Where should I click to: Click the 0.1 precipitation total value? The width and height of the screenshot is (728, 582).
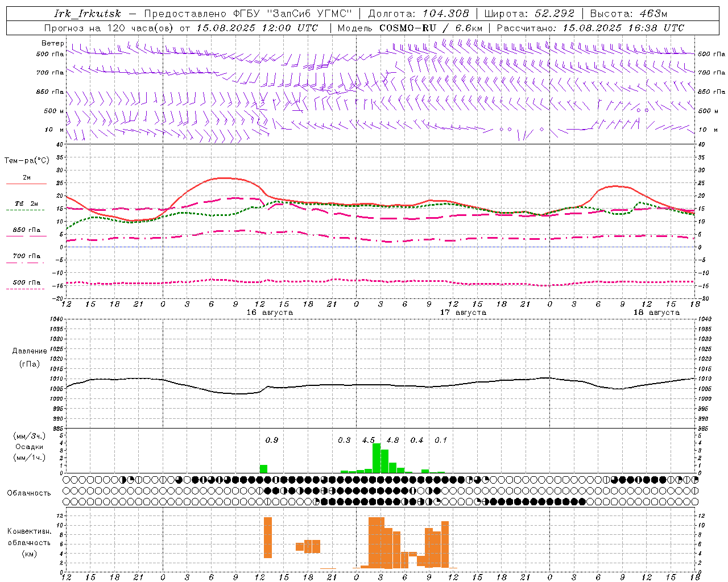(441, 440)
